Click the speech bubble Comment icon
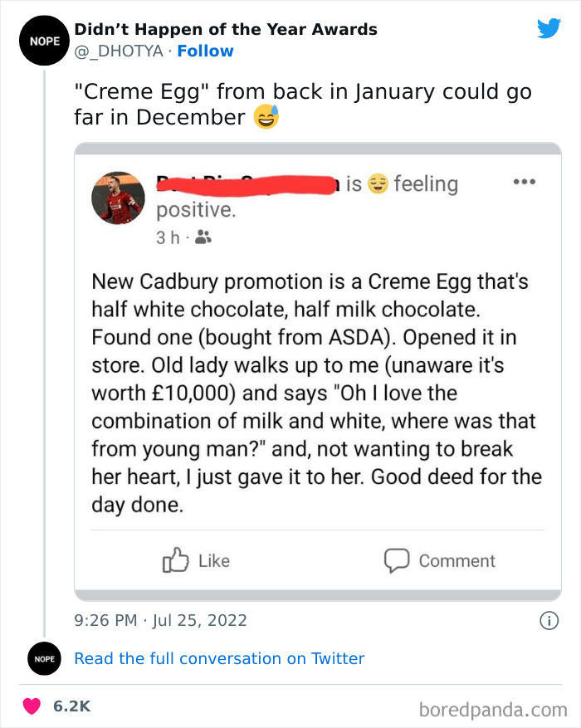Viewport: 581px width, 728px height. 397,561
